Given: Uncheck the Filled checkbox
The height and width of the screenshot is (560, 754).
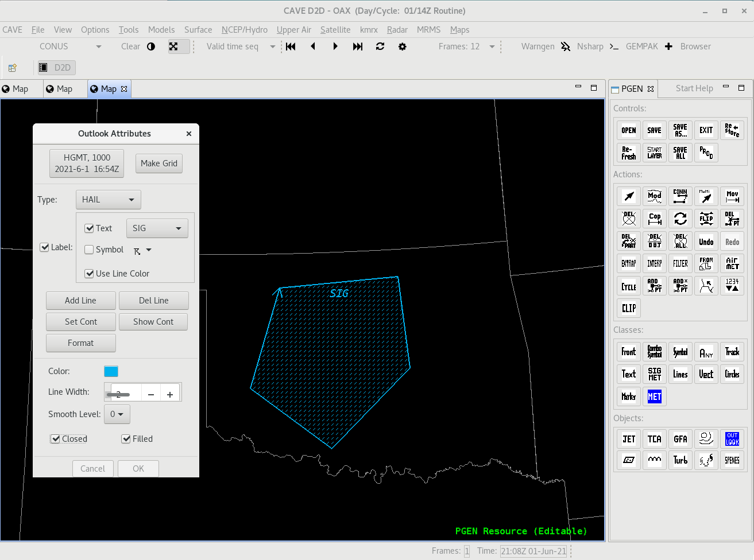Looking at the screenshot, I should point(126,439).
